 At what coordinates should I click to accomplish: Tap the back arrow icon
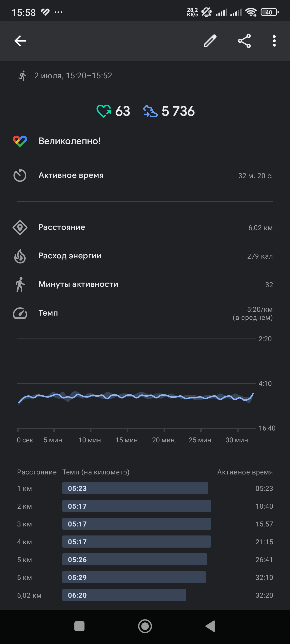20,41
